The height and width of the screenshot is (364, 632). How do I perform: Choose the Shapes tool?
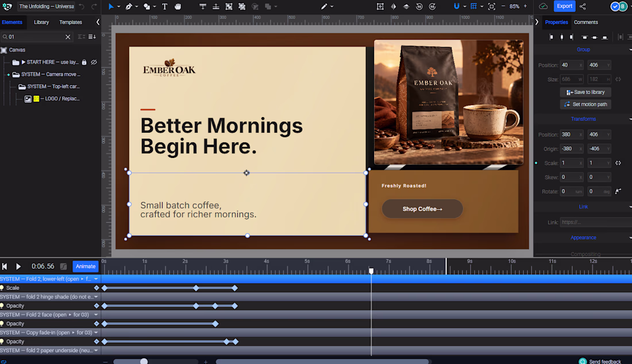click(147, 6)
